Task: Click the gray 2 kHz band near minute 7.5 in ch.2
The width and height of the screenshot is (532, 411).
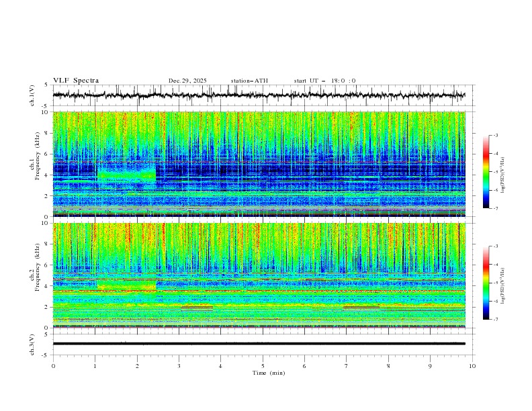Action: pyautogui.click(x=361, y=308)
